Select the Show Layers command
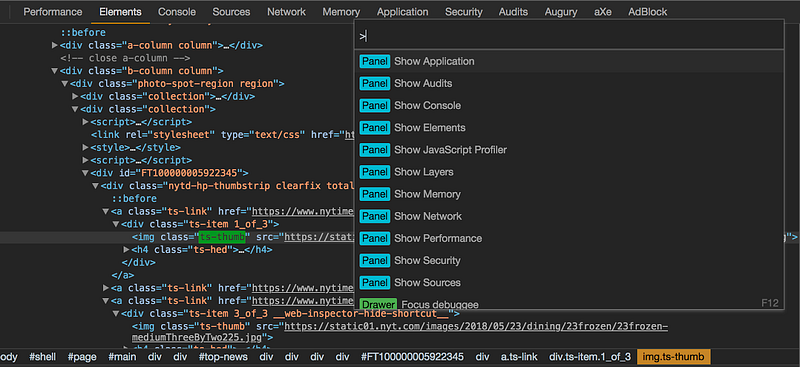Screen dimensions: 800x367 coord(569,172)
